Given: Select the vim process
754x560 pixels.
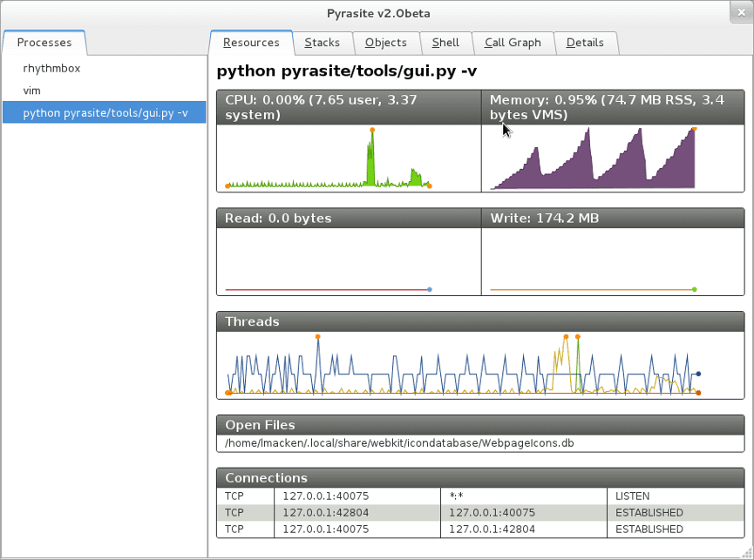Looking at the screenshot, I should [x=32, y=90].
